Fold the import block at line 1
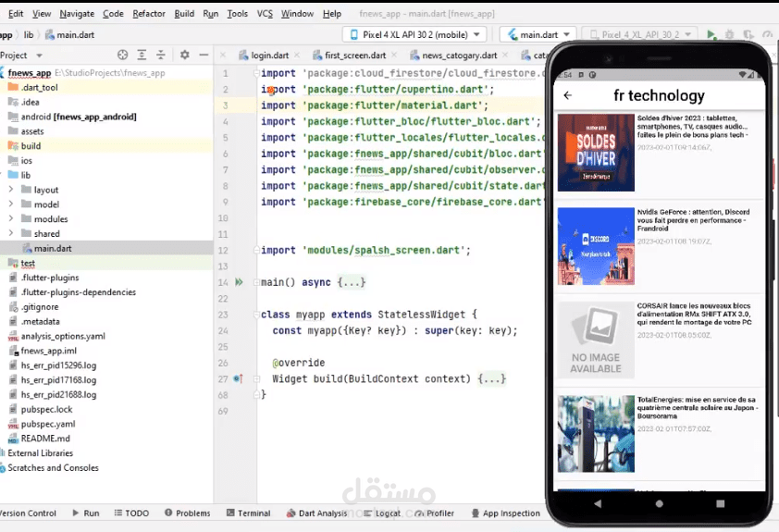Image resolution: width=779 pixels, height=532 pixels. pyautogui.click(x=256, y=73)
